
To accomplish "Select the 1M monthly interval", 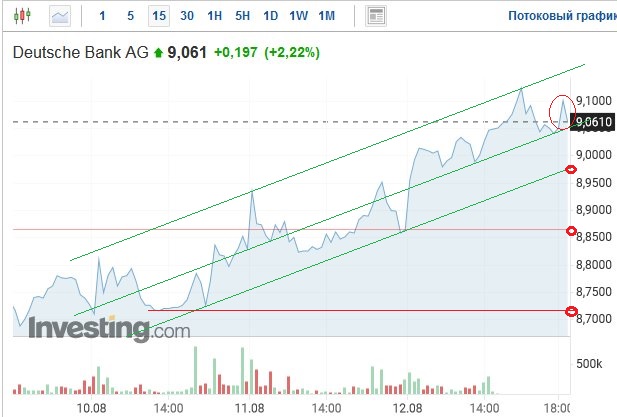I will coord(327,16).
